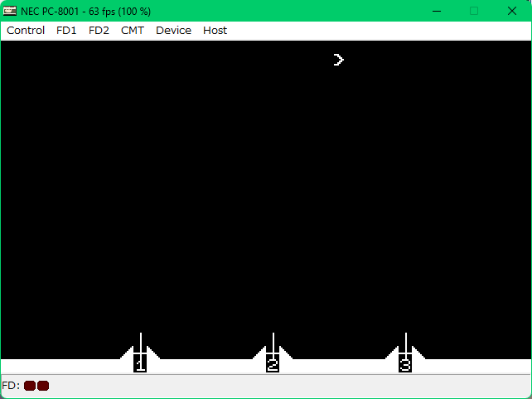Click the NEC PC-8001 title bar app icon
This screenshot has width=532, height=399.
click(10, 11)
